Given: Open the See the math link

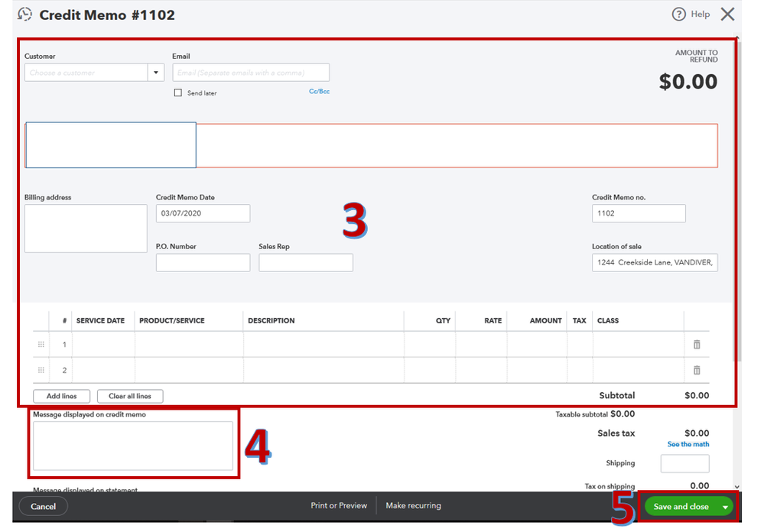Looking at the screenshot, I should coord(688,444).
